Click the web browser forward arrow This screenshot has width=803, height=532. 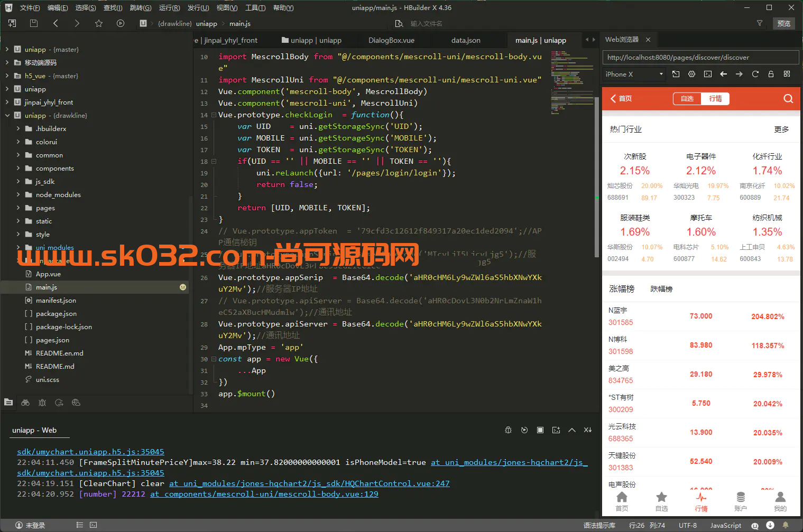click(x=739, y=74)
